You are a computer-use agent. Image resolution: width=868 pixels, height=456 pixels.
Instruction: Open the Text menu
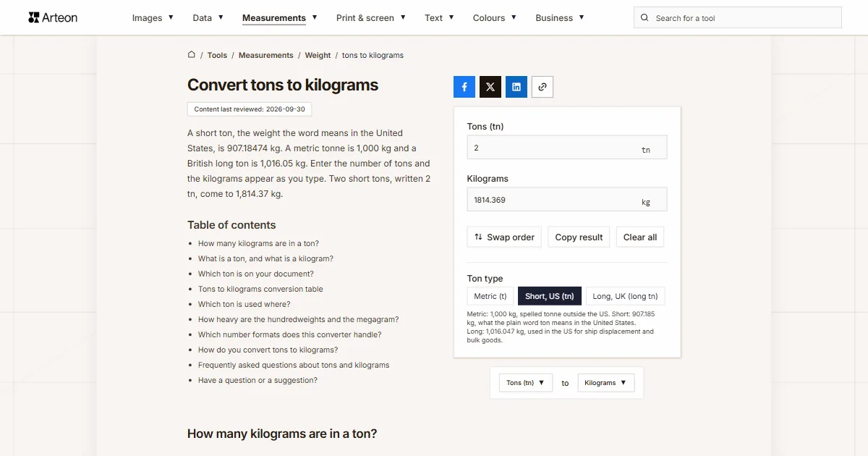click(x=439, y=18)
